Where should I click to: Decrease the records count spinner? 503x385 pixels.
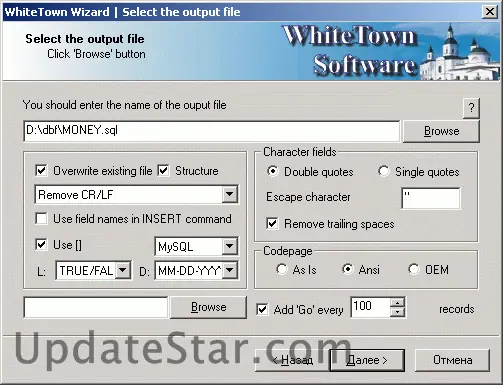[x=397, y=312]
